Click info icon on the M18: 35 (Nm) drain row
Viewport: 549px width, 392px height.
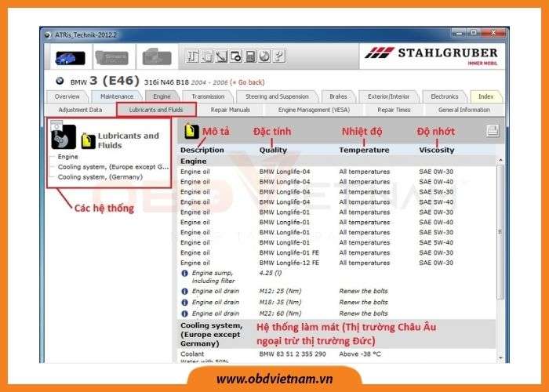pos(184,303)
